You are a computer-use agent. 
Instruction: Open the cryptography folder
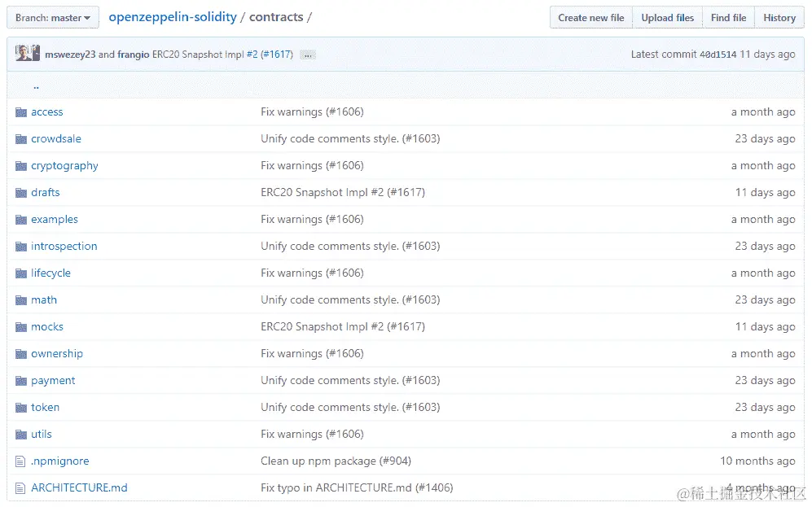coord(64,166)
